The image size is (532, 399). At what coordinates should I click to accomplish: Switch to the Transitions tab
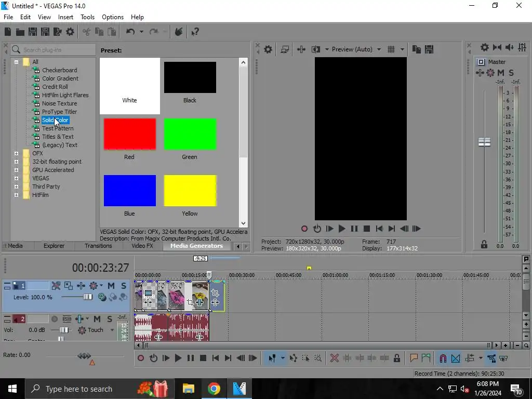pyautogui.click(x=98, y=246)
